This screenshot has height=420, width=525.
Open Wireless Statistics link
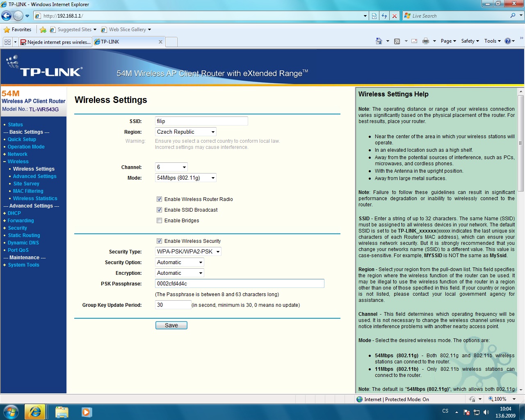(x=35, y=199)
